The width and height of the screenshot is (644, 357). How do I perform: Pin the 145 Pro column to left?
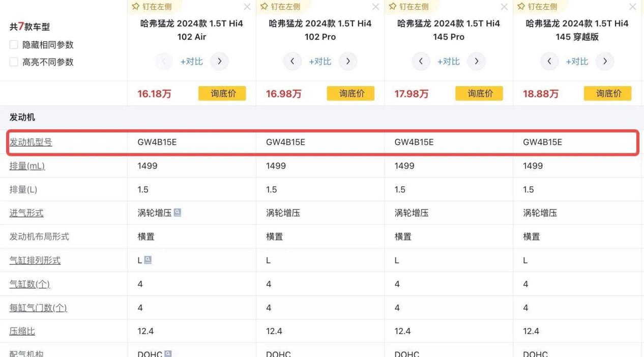[408, 7]
